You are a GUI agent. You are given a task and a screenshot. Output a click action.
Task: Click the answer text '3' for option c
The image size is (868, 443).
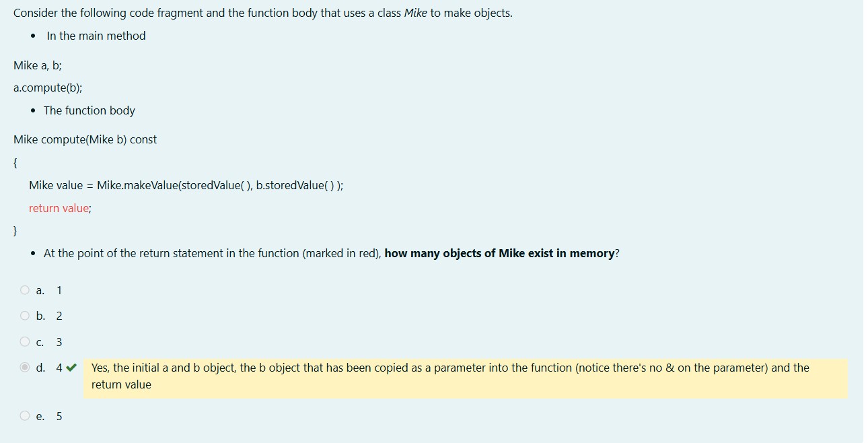click(x=59, y=341)
